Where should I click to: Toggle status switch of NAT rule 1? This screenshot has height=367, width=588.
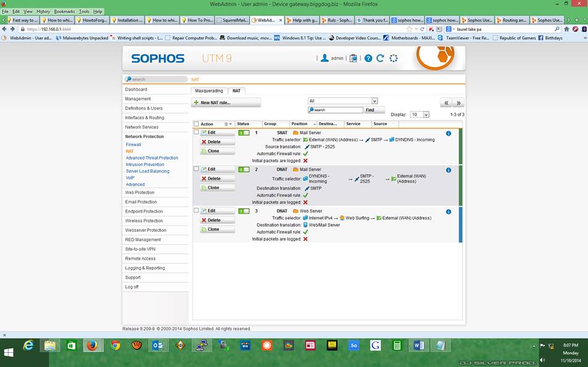(x=244, y=133)
